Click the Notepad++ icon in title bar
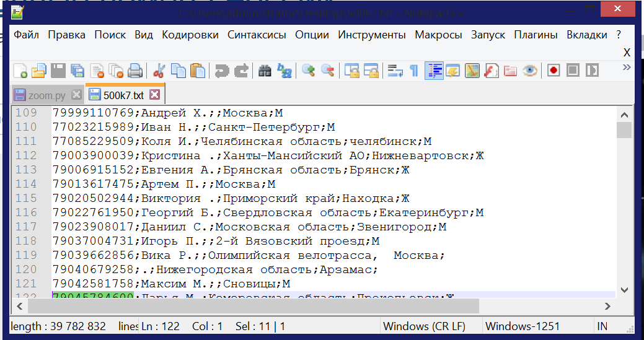644x340 pixels. click(17, 13)
